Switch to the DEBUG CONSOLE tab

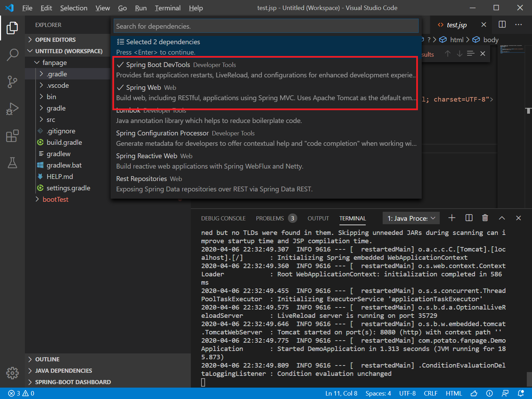(223, 218)
